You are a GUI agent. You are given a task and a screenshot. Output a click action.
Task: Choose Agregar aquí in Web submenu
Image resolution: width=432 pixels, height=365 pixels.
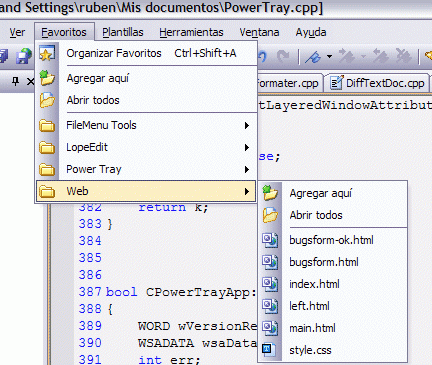click(333, 193)
